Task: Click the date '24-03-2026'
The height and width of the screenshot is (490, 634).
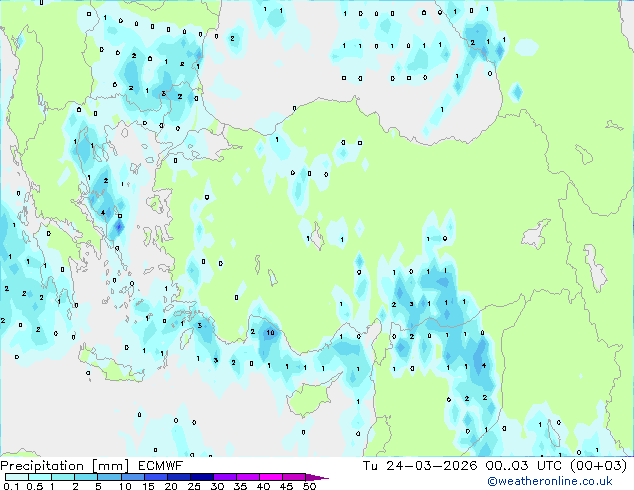Action: [431, 465]
